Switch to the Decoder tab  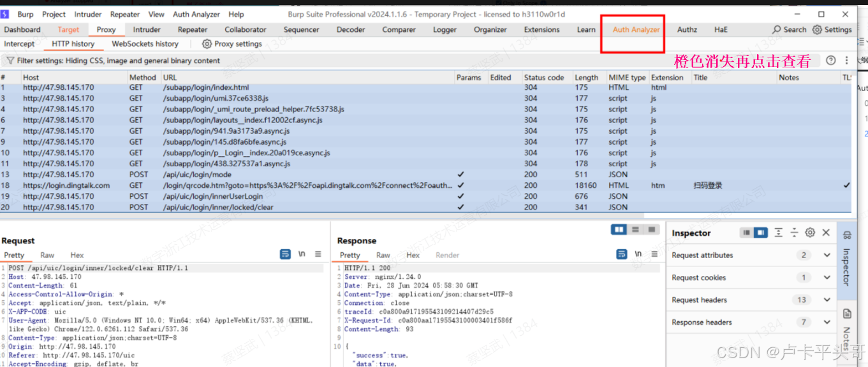pos(351,29)
